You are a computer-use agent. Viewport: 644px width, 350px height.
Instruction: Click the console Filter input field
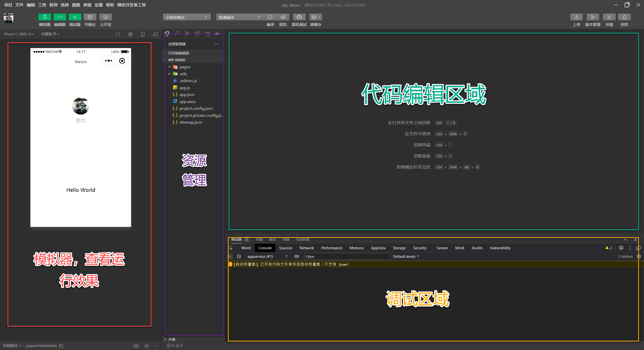click(x=347, y=256)
